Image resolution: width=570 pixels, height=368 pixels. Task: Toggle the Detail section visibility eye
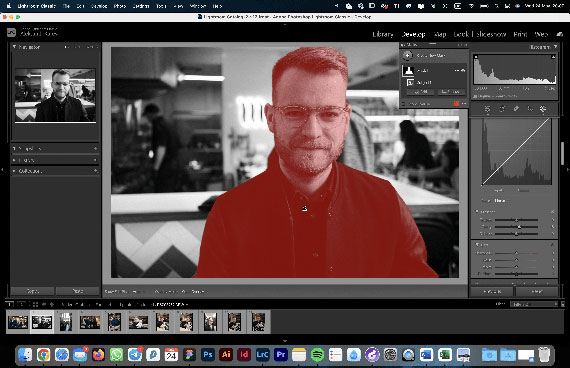pyautogui.click(x=552, y=244)
